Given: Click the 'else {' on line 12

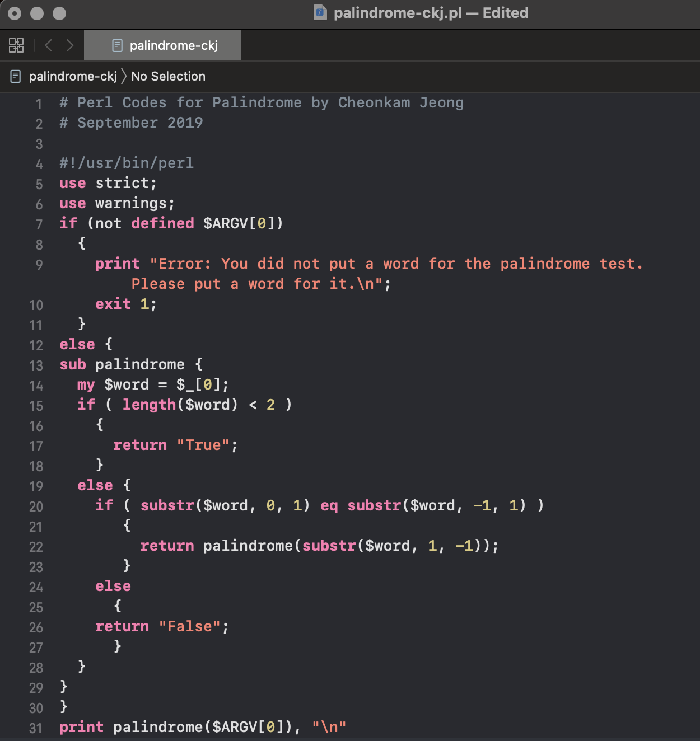Looking at the screenshot, I should click(86, 344).
